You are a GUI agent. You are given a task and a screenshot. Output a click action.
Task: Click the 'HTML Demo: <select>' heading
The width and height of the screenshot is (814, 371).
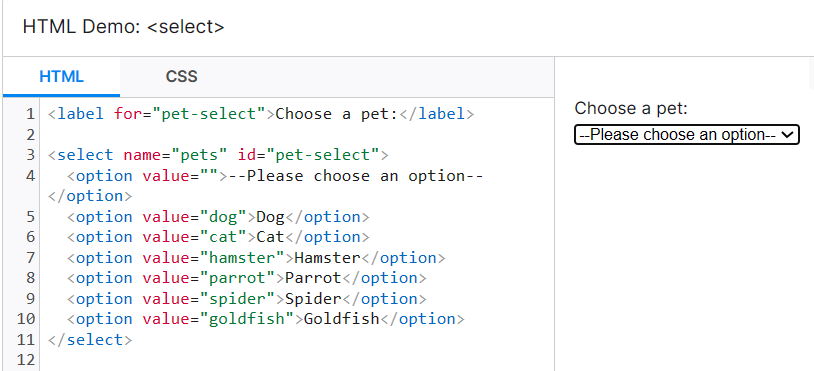click(x=124, y=27)
